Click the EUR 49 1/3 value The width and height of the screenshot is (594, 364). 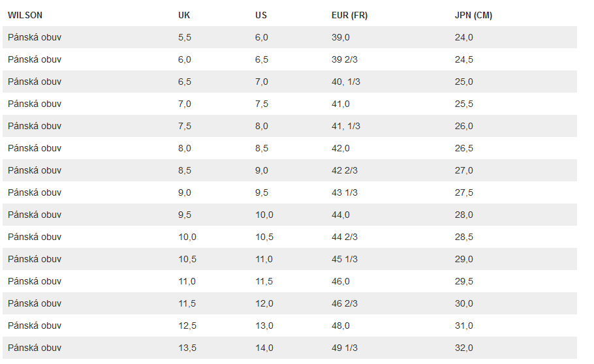[x=345, y=348]
